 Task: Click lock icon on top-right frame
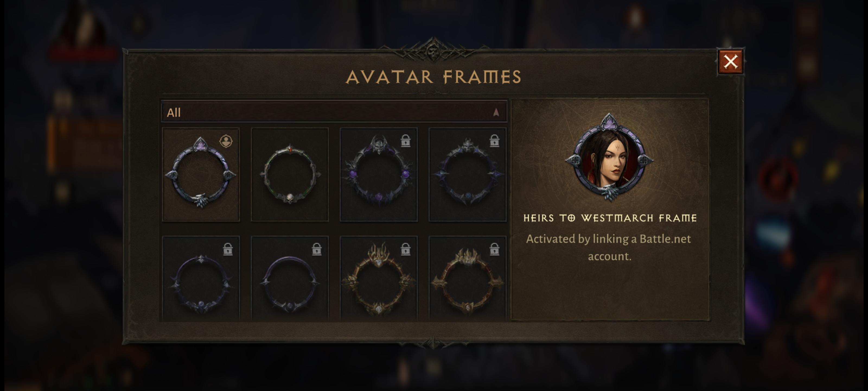click(x=494, y=141)
